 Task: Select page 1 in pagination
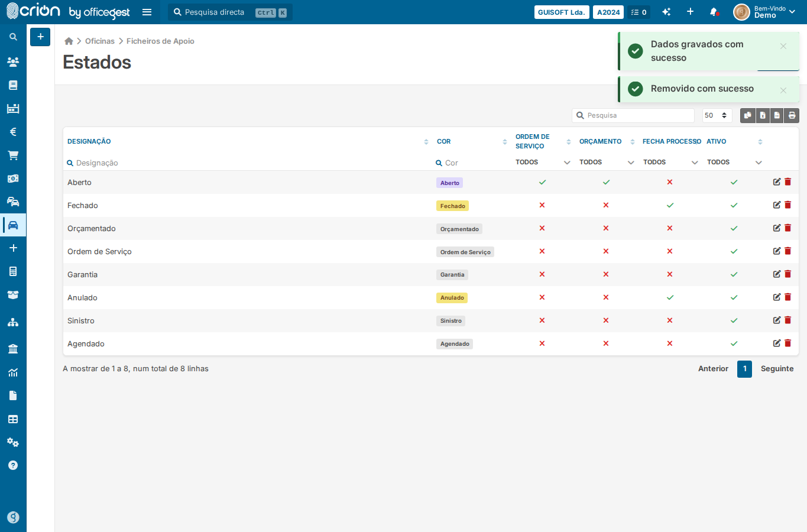tap(744, 369)
